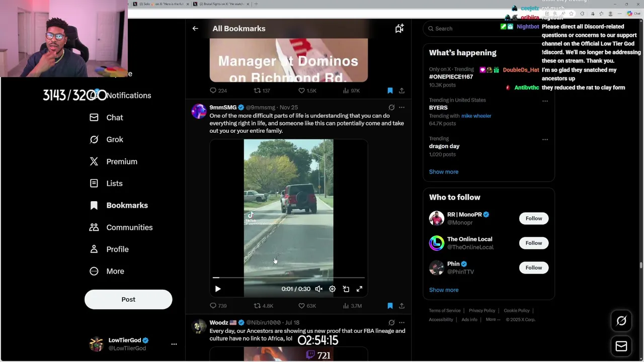Open Privacy Policy link
This screenshot has height=362, width=644.
tap(482, 311)
